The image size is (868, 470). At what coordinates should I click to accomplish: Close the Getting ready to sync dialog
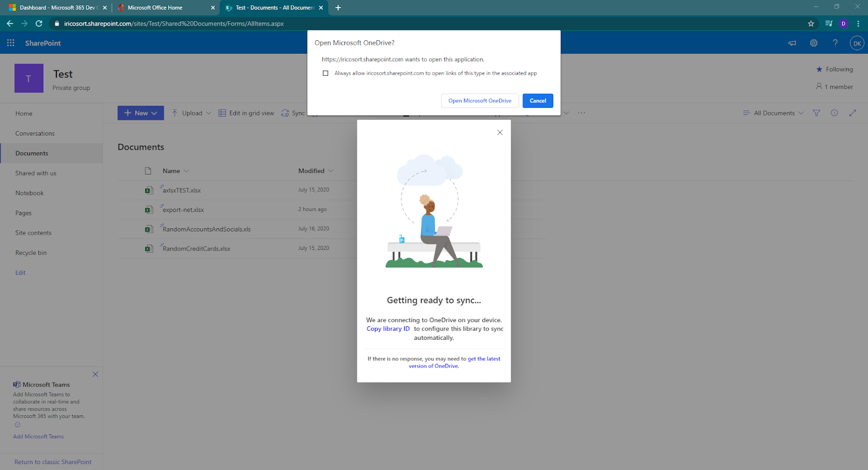coord(500,132)
